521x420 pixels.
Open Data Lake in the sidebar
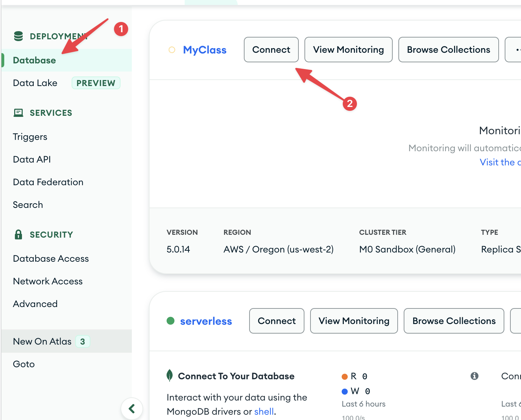pyautogui.click(x=35, y=83)
